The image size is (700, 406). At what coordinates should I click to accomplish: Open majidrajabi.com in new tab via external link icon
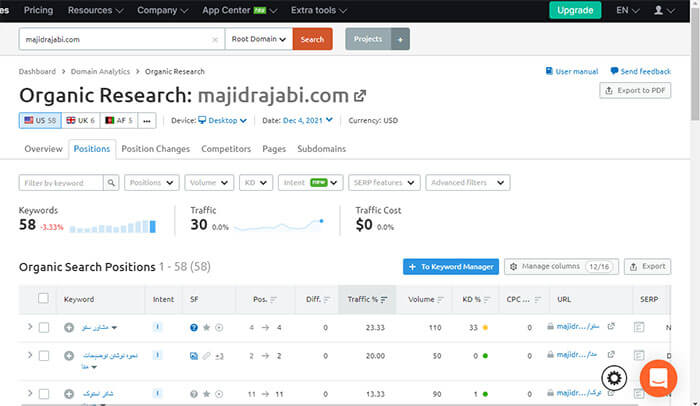coord(360,96)
